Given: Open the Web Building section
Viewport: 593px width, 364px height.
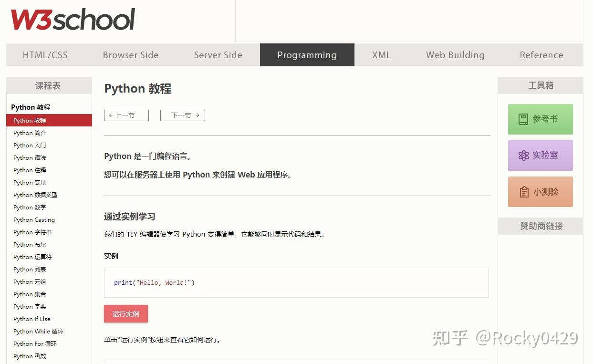Looking at the screenshot, I should point(455,55).
